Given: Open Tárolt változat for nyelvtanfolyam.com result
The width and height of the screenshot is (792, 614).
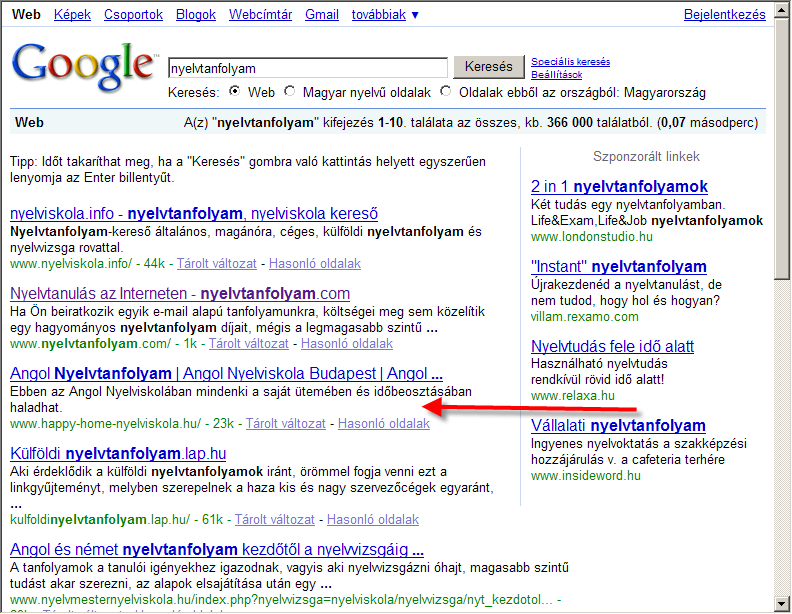Looking at the screenshot, I should click(249, 344).
